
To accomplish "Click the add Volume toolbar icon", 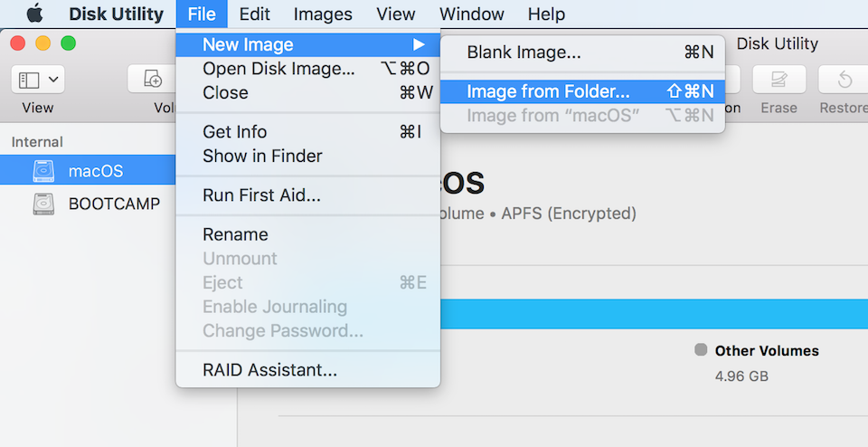I will point(152,80).
